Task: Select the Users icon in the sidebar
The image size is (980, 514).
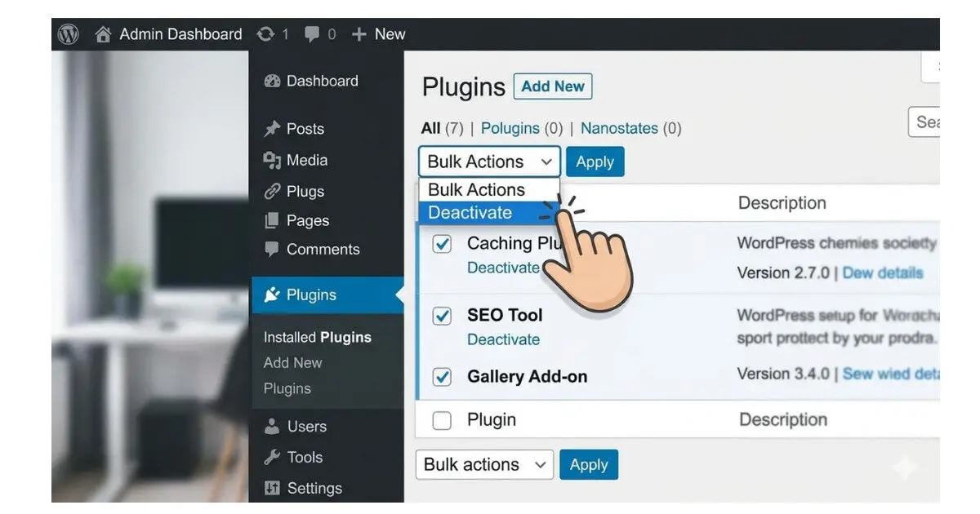Action: click(x=272, y=426)
